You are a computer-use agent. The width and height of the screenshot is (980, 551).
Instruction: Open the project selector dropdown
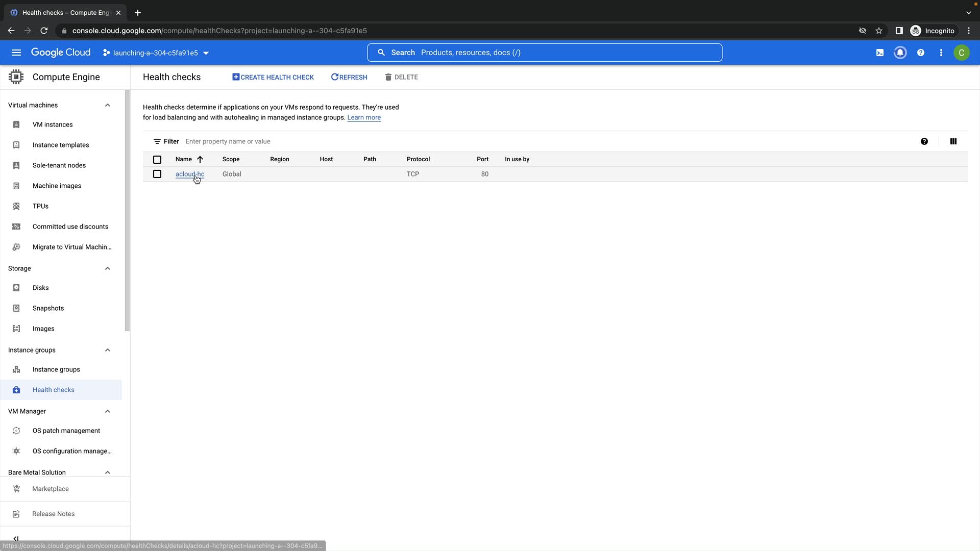156,53
